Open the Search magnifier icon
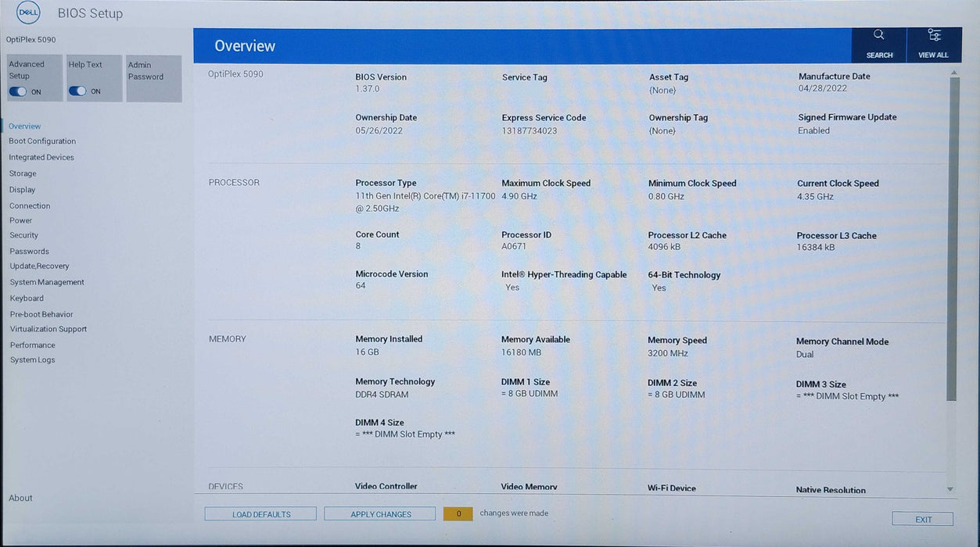This screenshot has height=547, width=980. (878, 35)
